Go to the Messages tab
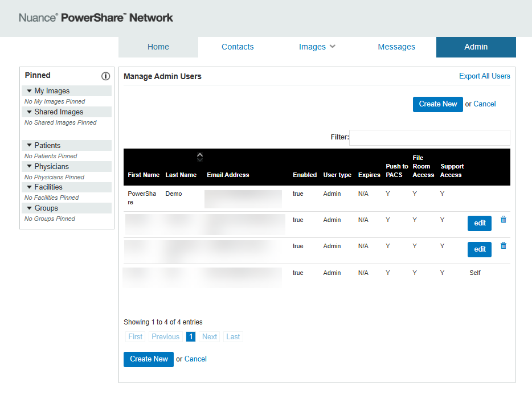Image resolution: width=532 pixels, height=407 pixels. click(396, 47)
